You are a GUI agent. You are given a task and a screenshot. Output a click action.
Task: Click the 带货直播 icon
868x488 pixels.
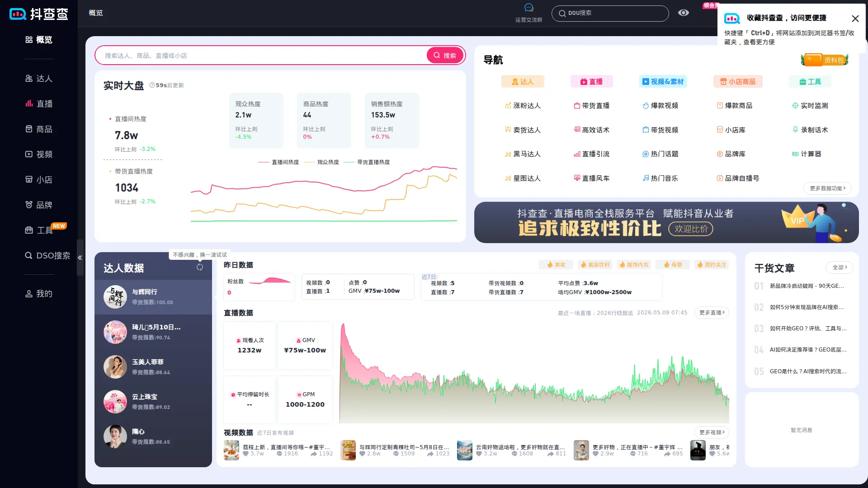(577, 106)
